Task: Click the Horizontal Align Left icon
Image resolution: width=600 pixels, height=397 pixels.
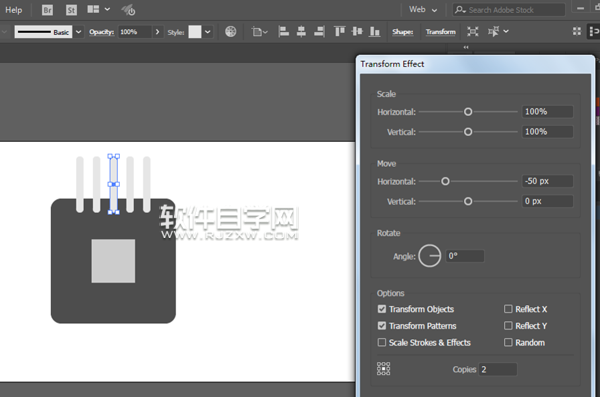Action: point(284,31)
